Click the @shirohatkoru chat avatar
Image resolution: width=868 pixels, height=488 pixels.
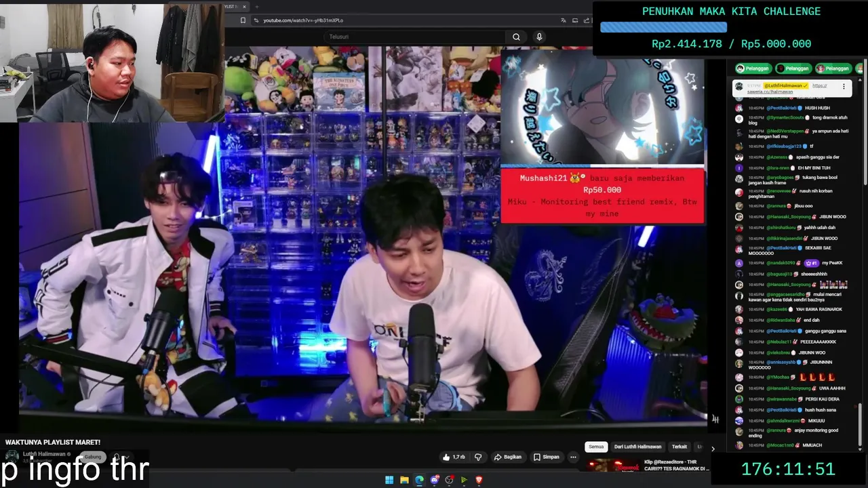(x=739, y=228)
